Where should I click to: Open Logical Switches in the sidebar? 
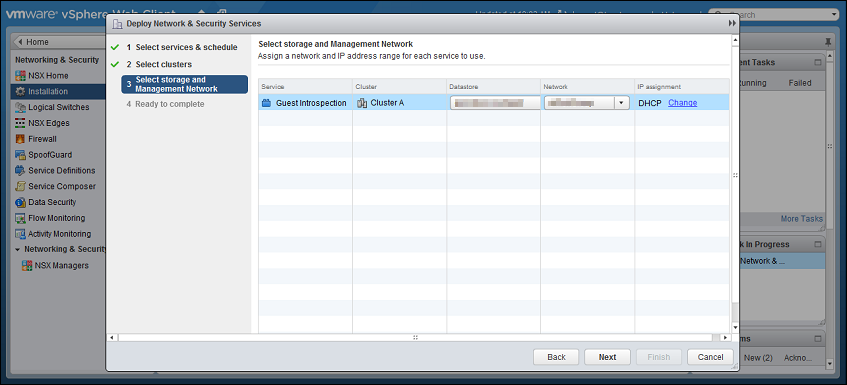click(58, 107)
